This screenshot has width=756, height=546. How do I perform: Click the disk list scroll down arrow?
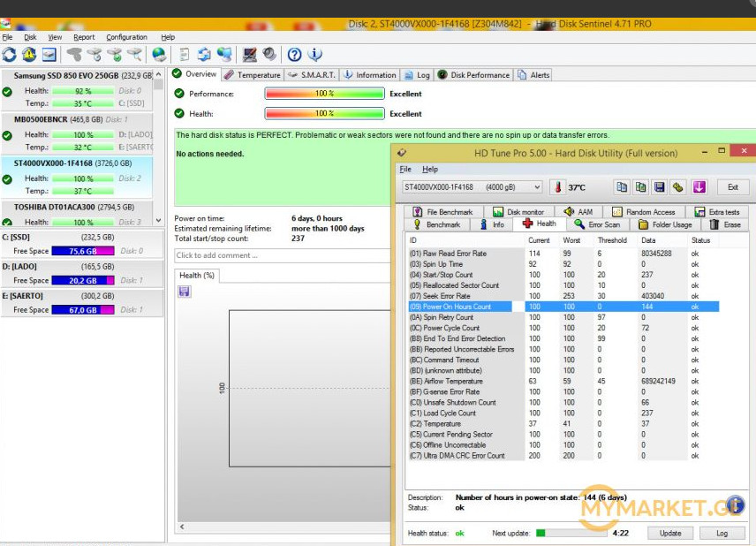tap(159, 221)
